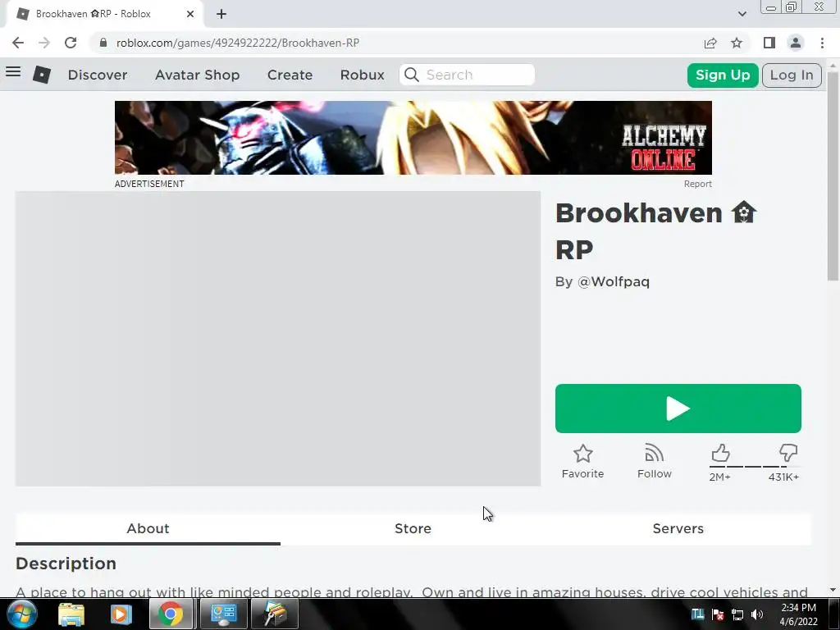The width and height of the screenshot is (840, 630).
Task: Close the Brookhaven RP tab
Action: pyautogui.click(x=190, y=14)
